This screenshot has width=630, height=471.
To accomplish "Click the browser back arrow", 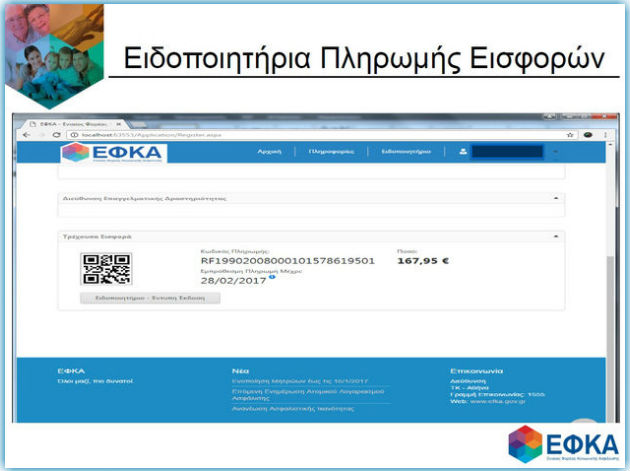I will (27, 135).
